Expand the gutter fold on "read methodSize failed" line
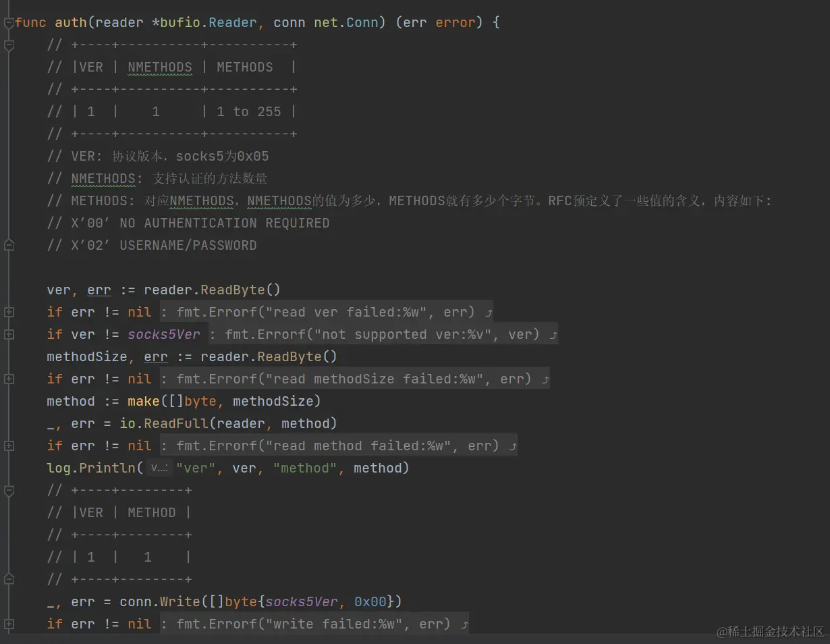This screenshot has height=644, width=830. click(9, 379)
